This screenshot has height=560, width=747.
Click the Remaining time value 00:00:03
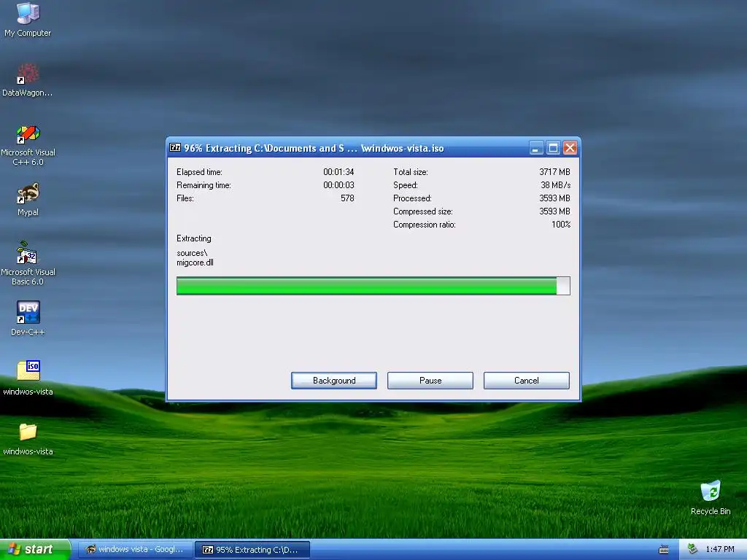pyautogui.click(x=338, y=185)
